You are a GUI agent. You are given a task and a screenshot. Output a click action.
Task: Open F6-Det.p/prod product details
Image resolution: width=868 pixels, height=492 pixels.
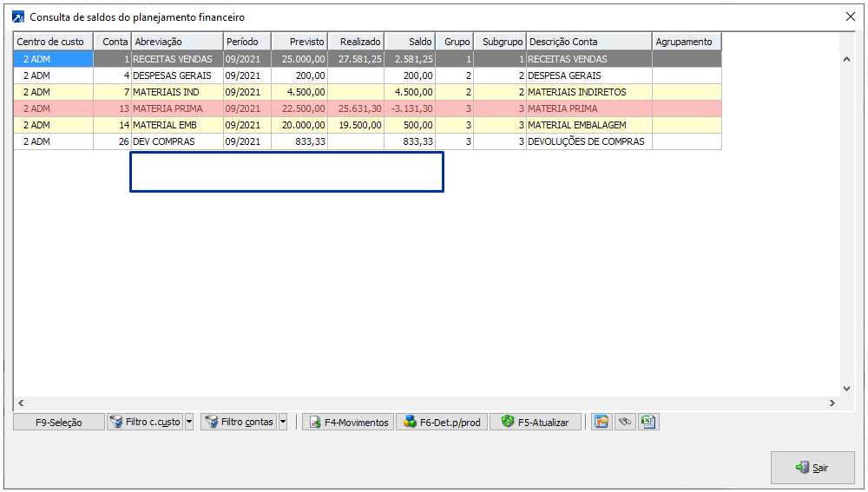click(442, 423)
